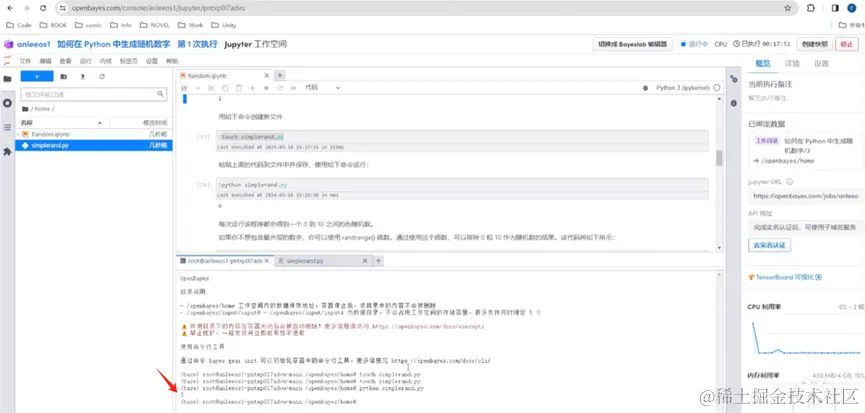Close the root@anleeos1 terminal tab
This screenshot has height=413, width=865.
tap(269, 260)
